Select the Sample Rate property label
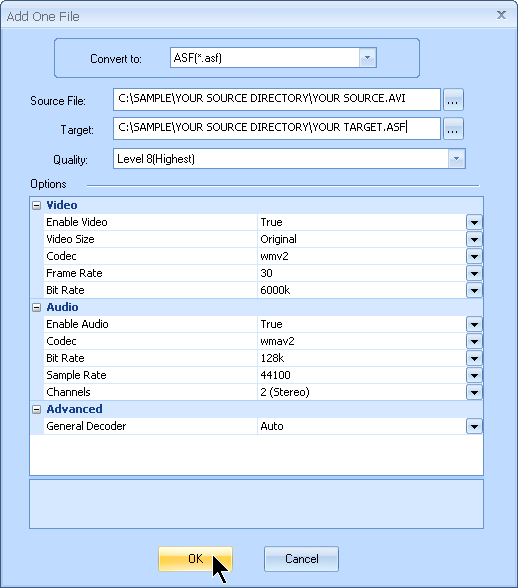 (x=76, y=375)
